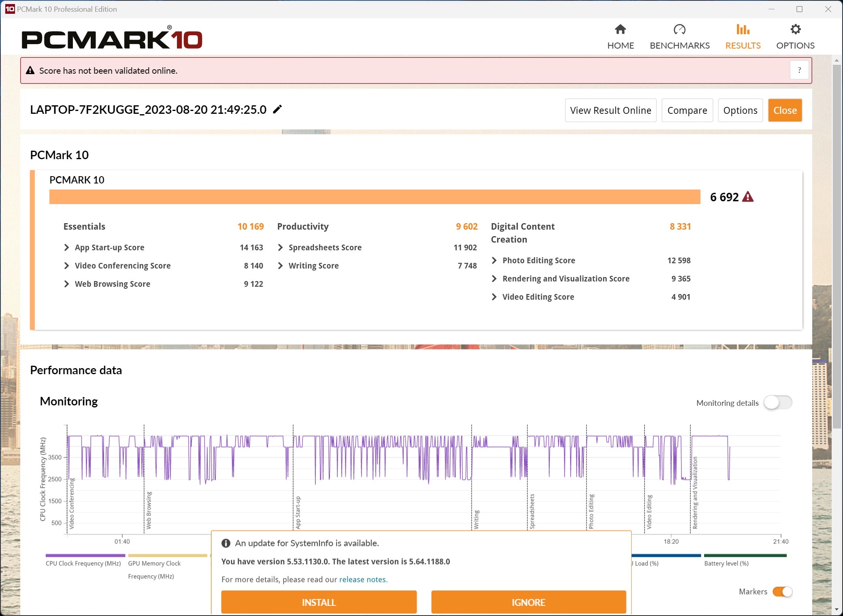Click the warning icon in validation banner
The width and height of the screenshot is (843, 616).
click(30, 70)
